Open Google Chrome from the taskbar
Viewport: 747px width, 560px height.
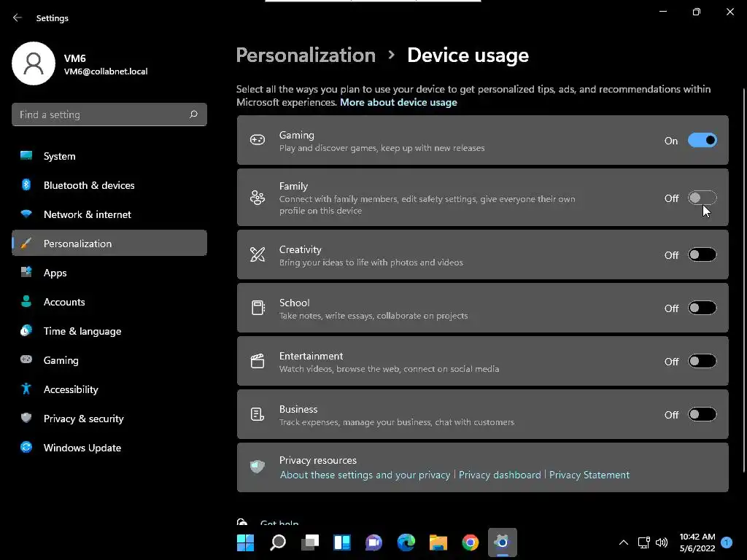click(470, 542)
